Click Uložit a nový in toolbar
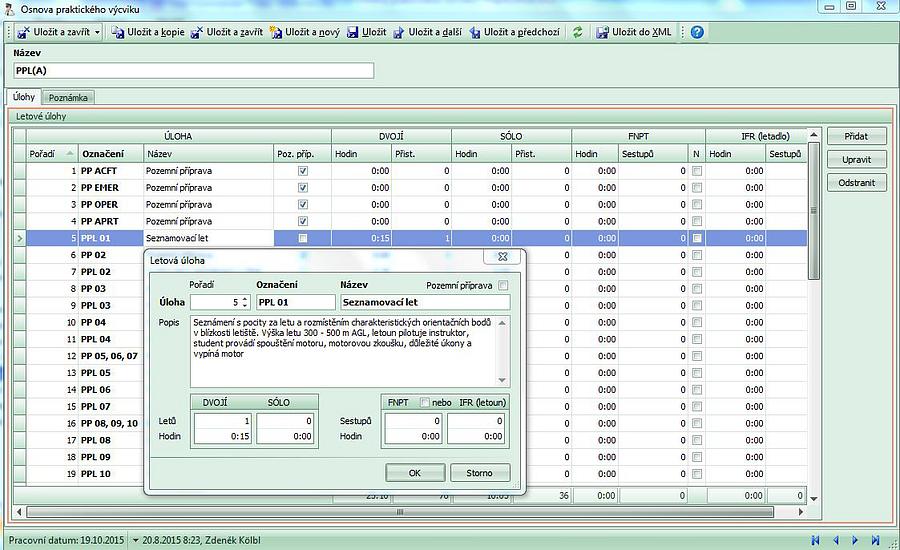The width and height of the screenshot is (900, 550). click(304, 32)
